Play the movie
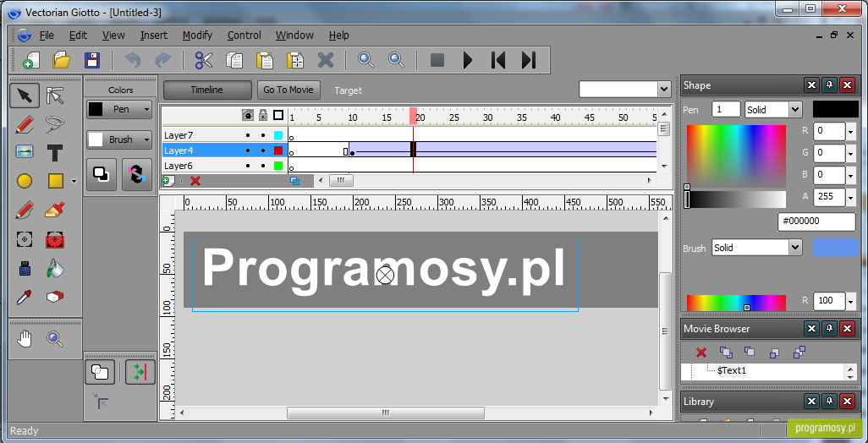 469,60
